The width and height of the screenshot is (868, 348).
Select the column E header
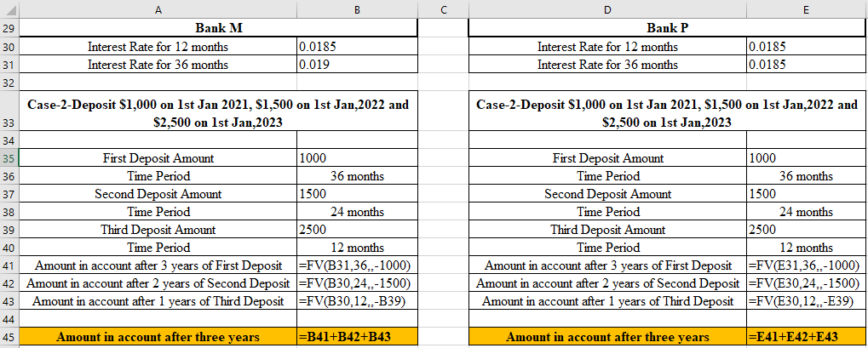[x=805, y=9]
